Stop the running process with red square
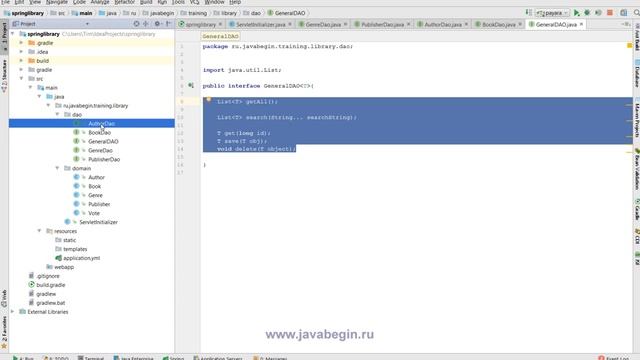The width and height of the screenshot is (640, 360). click(x=610, y=13)
